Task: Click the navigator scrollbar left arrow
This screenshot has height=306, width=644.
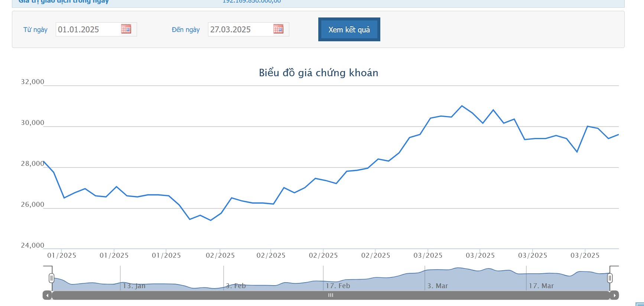Action: pos(47,295)
